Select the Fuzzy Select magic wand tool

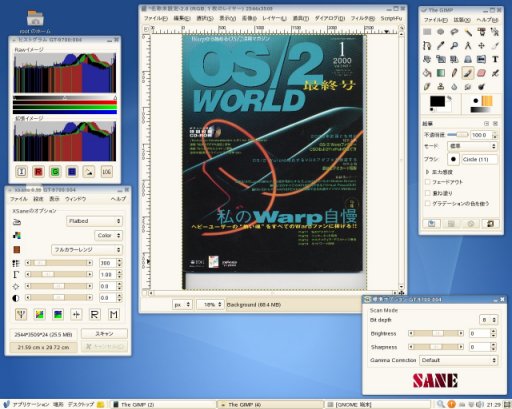pyautogui.click(x=468, y=32)
